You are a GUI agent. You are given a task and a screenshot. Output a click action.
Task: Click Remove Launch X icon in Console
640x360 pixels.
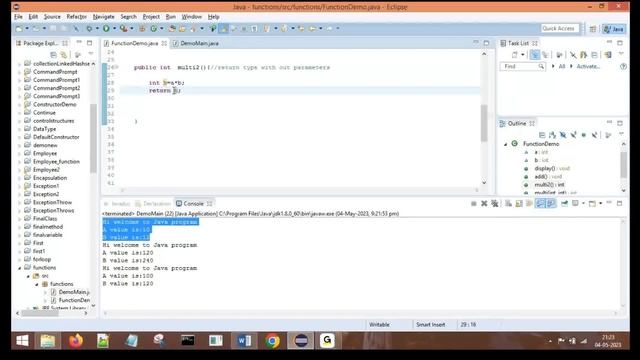pyautogui.click(x=484, y=203)
